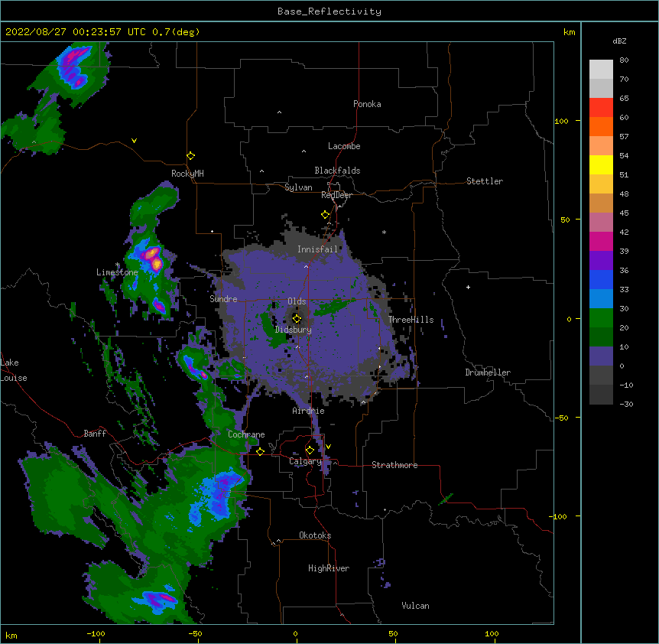This screenshot has width=659, height=644.
Task: Pick the purple swatch between 39 and 36 dBZ
Action: tap(601, 261)
